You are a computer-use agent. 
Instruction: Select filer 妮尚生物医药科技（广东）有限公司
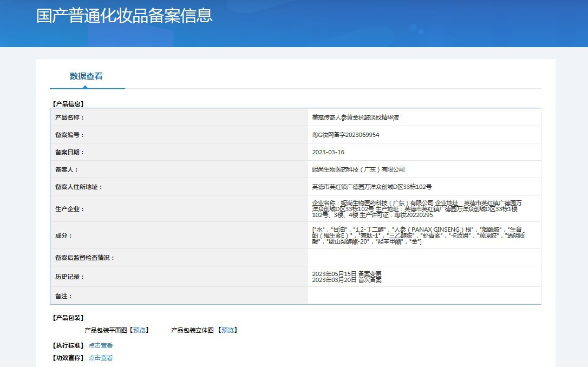358,169
